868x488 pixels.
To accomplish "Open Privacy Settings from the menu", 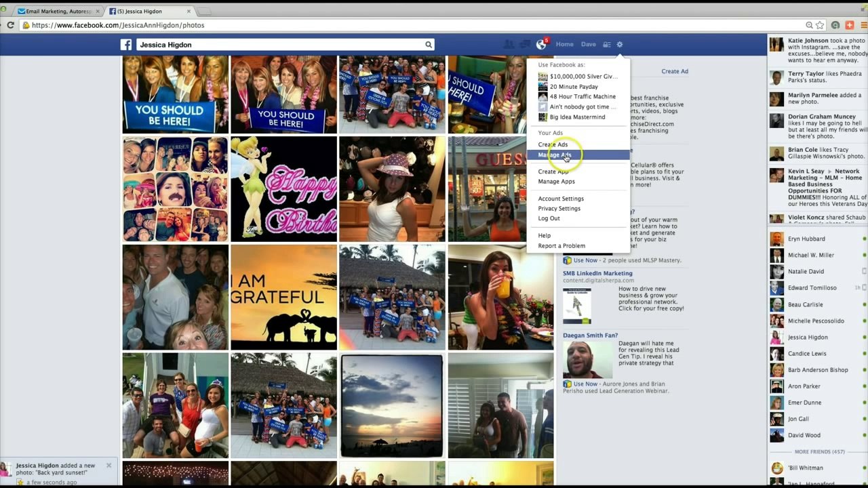I will point(578,209).
